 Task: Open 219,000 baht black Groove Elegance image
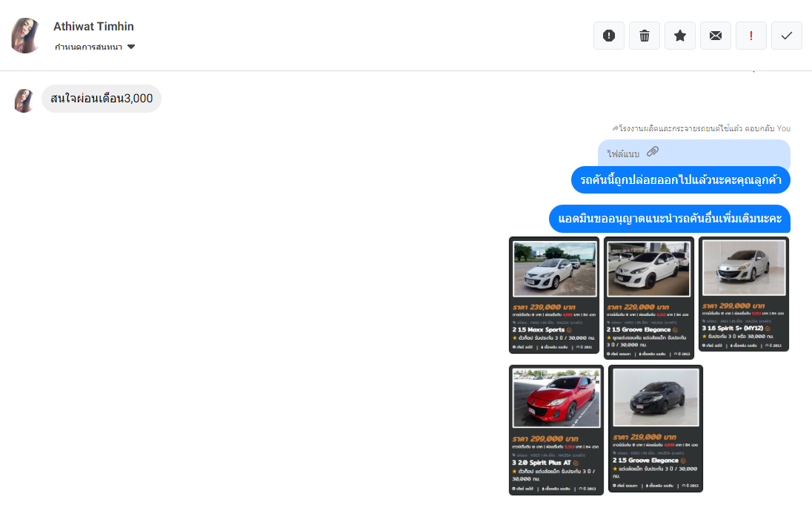(x=656, y=429)
